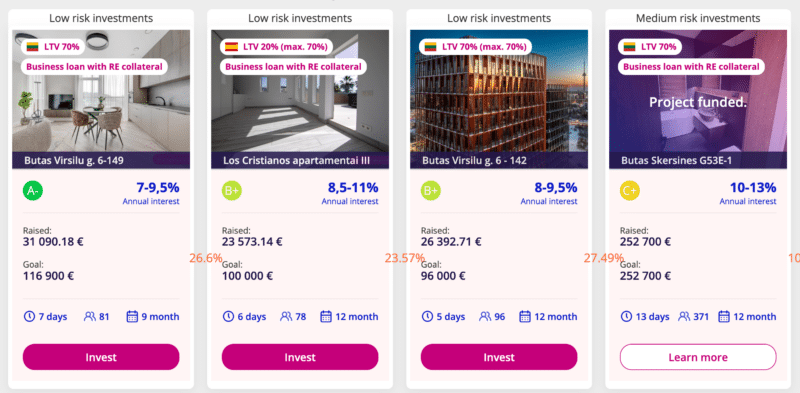This screenshot has width=800, height=393.
Task: Invest in Los Cristianos apartamentai III
Action: (x=300, y=357)
